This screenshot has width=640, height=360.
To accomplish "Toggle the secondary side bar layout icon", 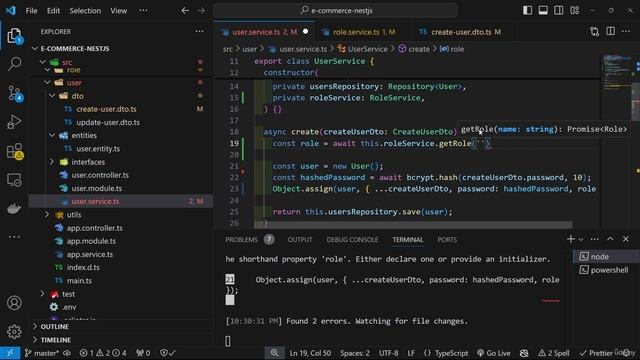I will pos(559,10).
